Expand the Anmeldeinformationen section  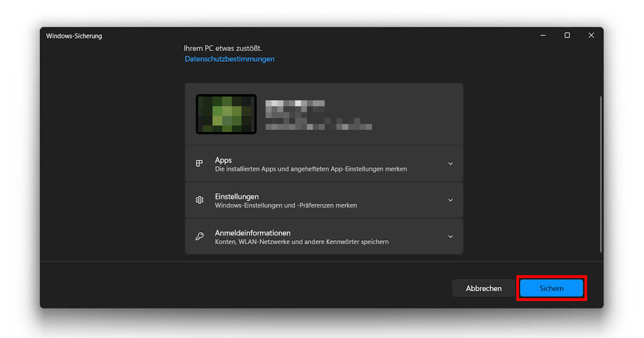pyautogui.click(x=450, y=236)
